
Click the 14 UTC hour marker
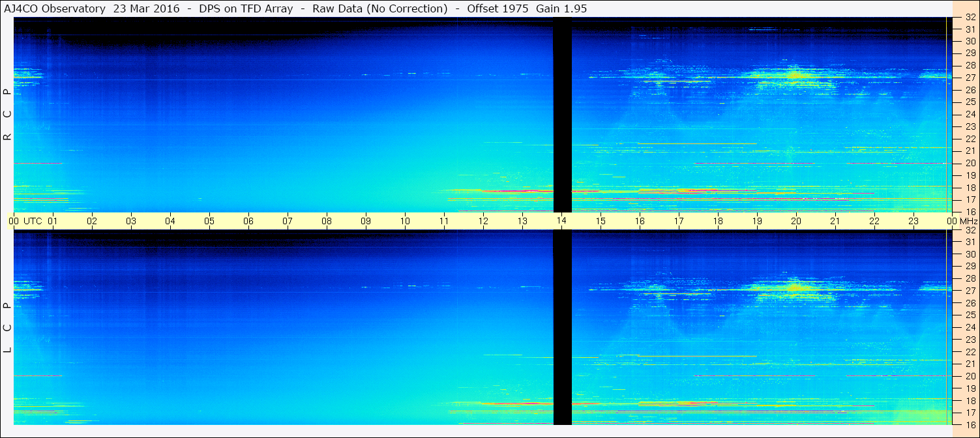pos(561,221)
